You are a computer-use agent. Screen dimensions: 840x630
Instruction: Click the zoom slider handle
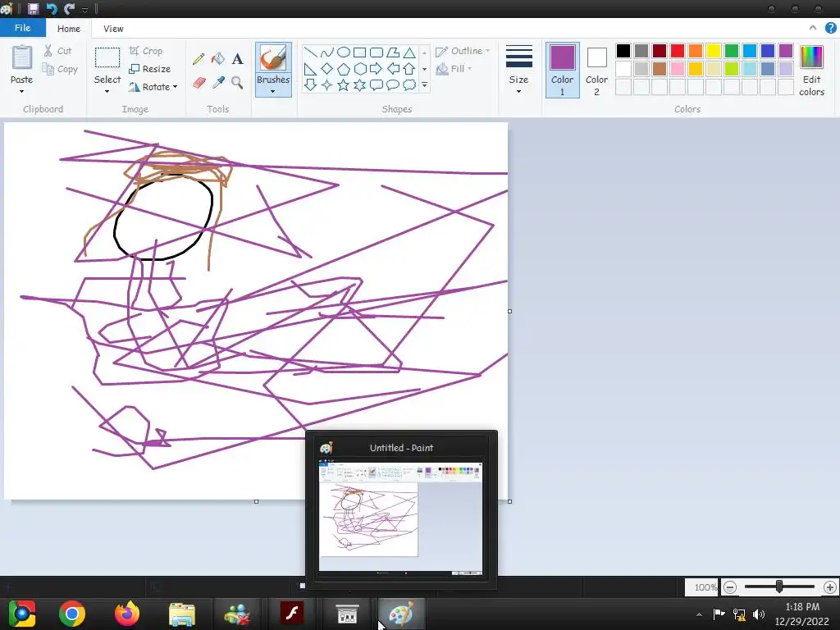pyautogui.click(x=779, y=587)
